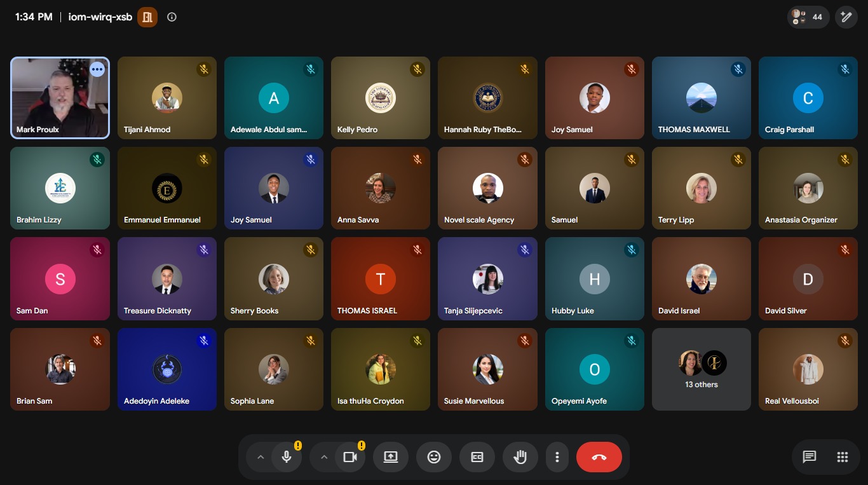868x485 pixels.
Task: Open more options three-dot menu
Action: [557, 457]
